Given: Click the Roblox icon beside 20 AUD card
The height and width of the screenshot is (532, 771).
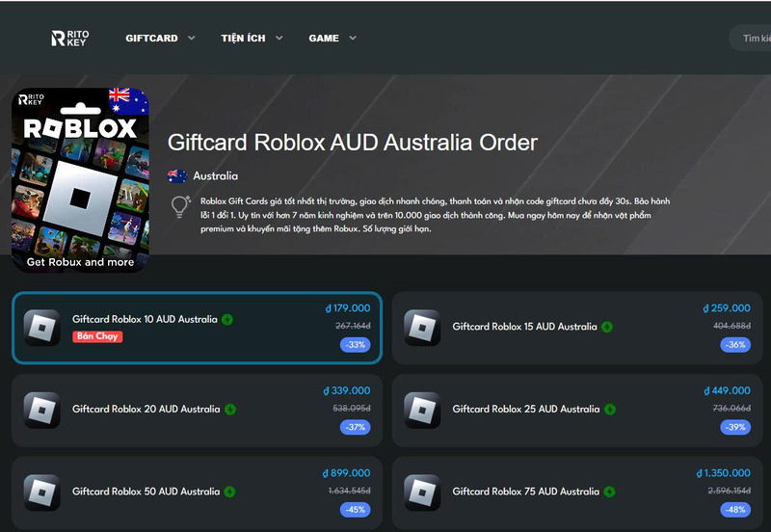Looking at the screenshot, I should (x=42, y=410).
